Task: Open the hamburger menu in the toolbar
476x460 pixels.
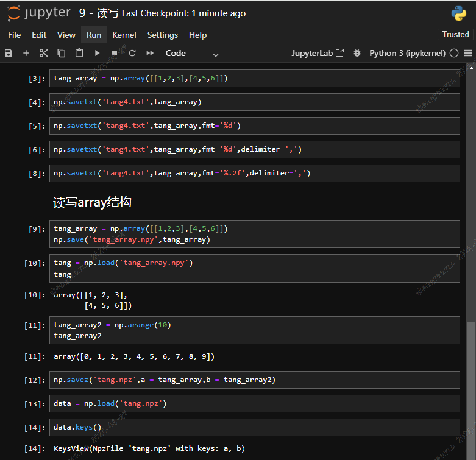Action: tap(468, 53)
